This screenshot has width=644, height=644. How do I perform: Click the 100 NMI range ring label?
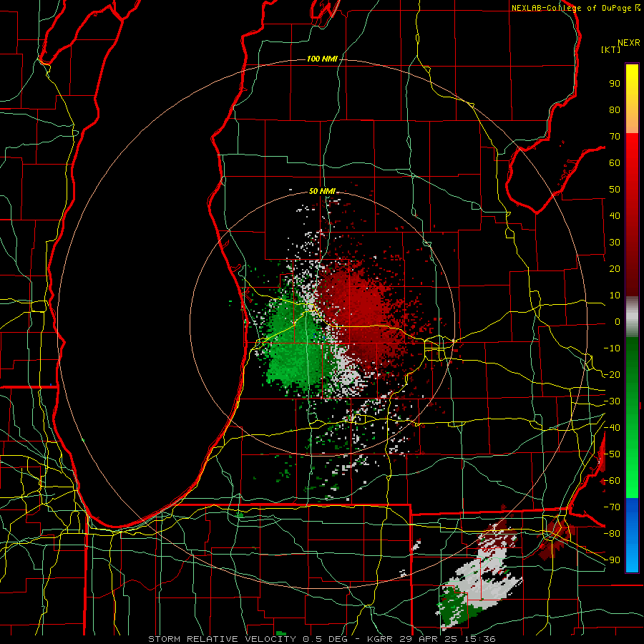point(322,59)
